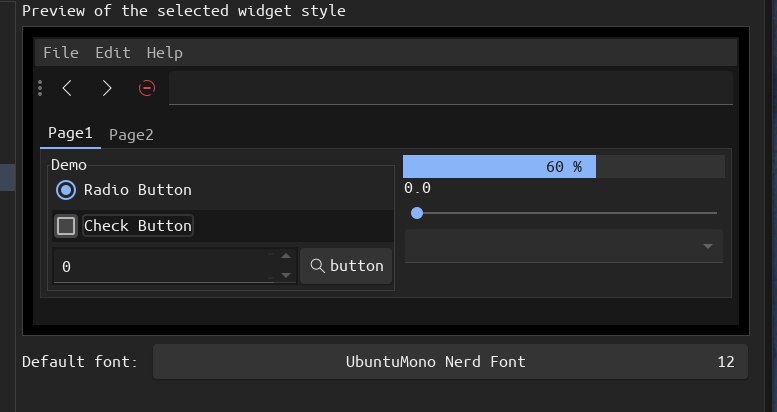Open the UbuntuMono Nerd Font chooser
The height and width of the screenshot is (412, 777).
(x=450, y=362)
